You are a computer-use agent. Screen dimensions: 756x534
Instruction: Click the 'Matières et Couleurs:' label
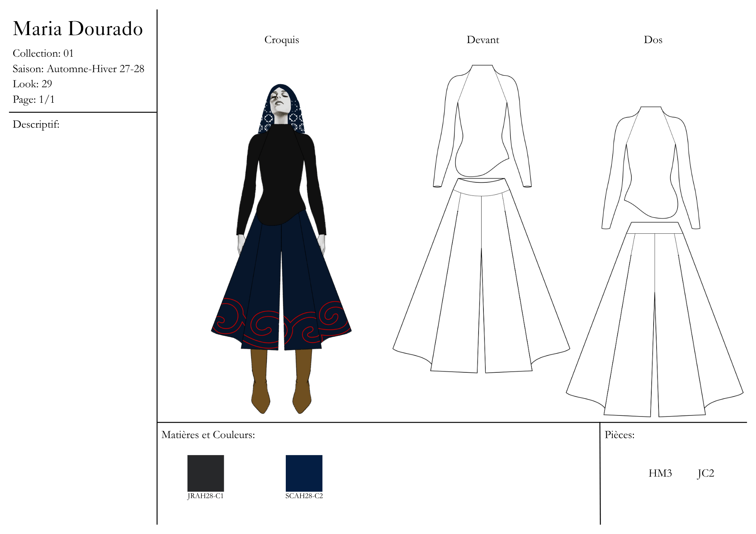pos(208,435)
